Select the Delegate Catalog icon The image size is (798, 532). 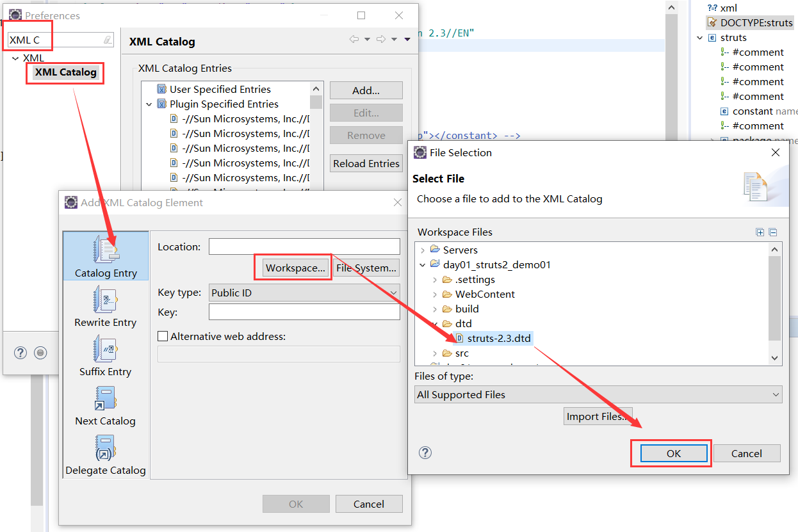(x=106, y=447)
